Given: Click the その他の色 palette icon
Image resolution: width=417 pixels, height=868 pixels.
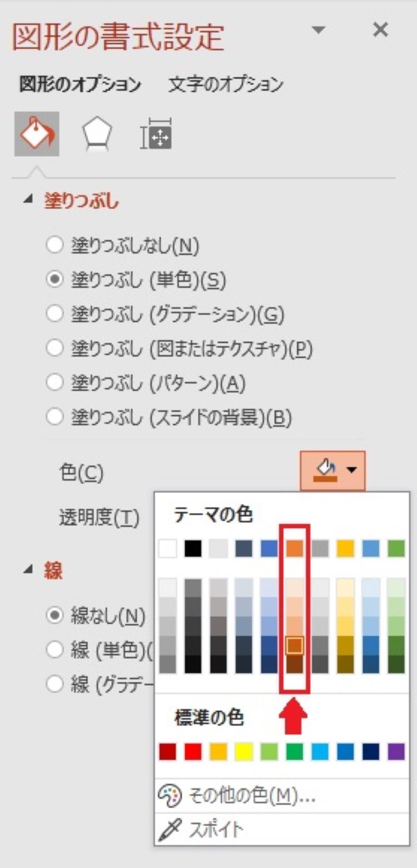Looking at the screenshot, I should tap(169, 796).
